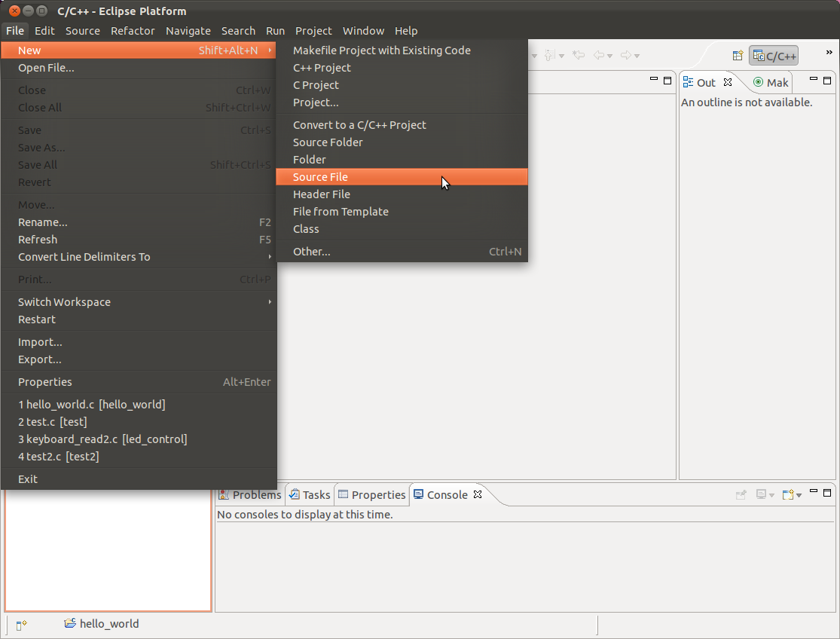
Task: Maximize the Console panel
Action: coord(827,492)
